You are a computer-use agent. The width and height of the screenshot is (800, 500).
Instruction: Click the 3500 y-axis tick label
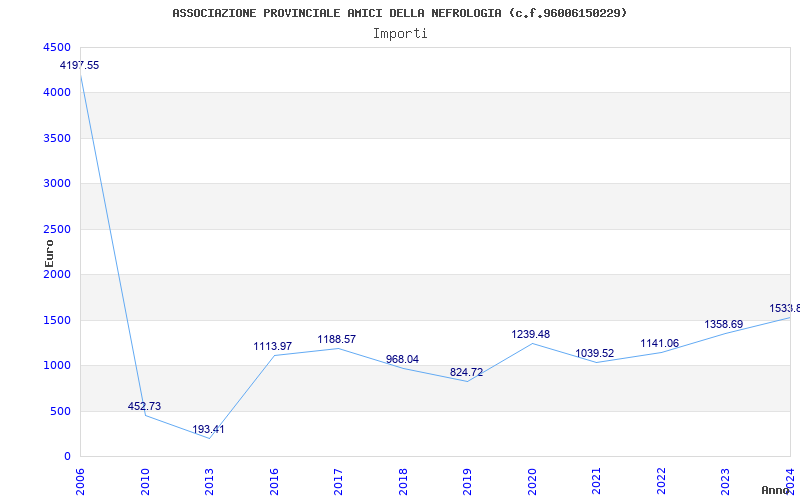[x=56, y=138]
